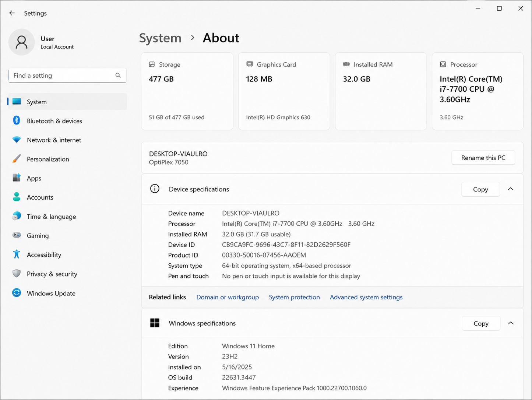
Task: Click the Rename this PC button
Action: (483, 158)
